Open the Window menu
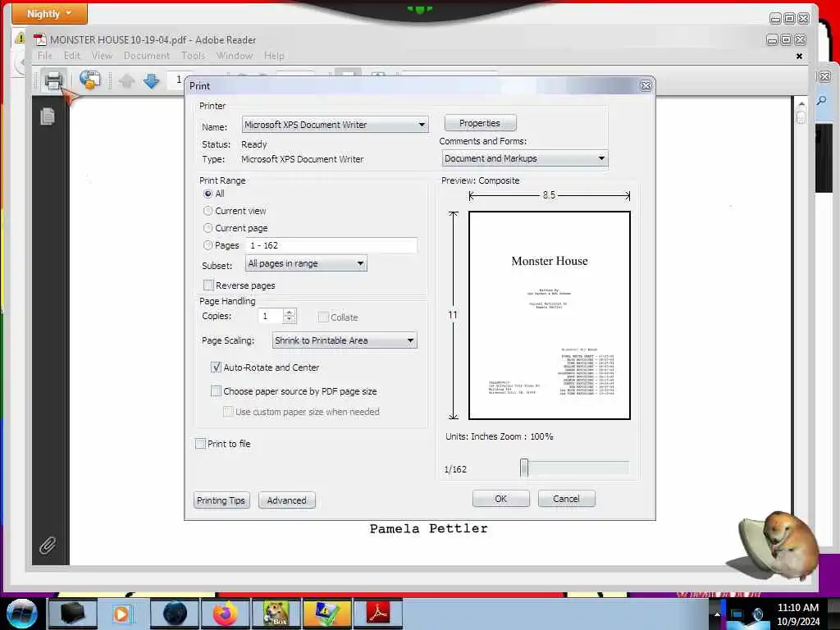 click(235, 56)
